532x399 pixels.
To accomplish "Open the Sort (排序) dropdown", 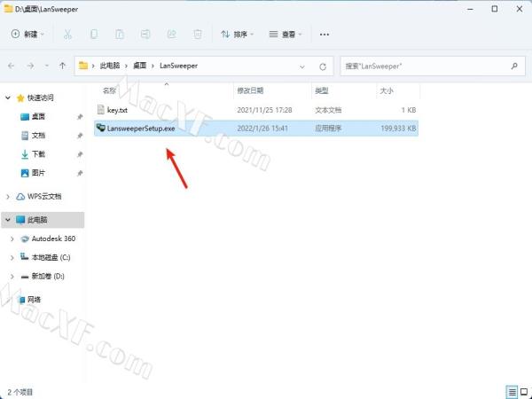I will pos(237,35).
